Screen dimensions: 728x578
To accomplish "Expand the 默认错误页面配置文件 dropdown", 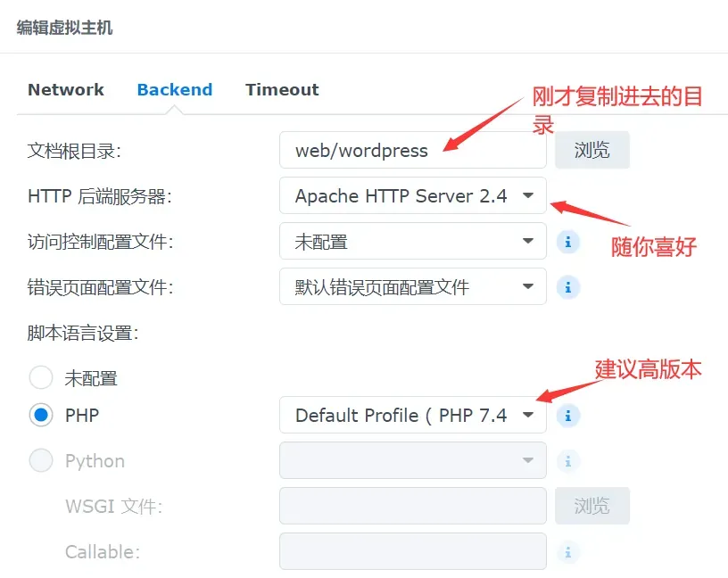I will [x=413, y=286].
